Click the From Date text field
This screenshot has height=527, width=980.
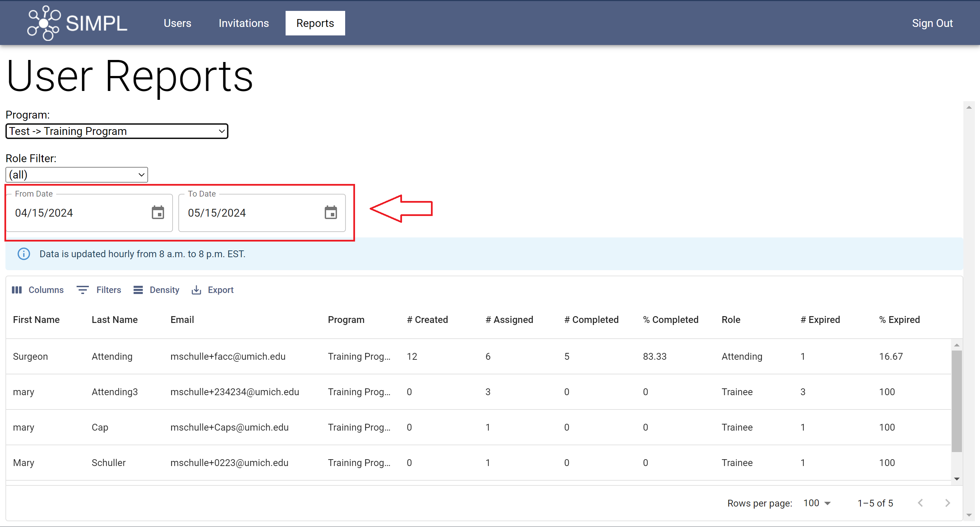(76, 213)
